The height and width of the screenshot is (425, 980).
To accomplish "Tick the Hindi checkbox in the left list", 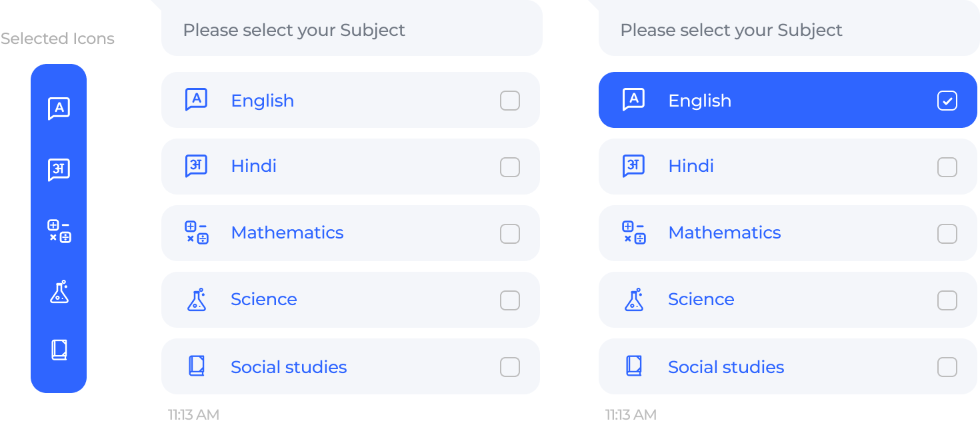I will click(510, 167).
